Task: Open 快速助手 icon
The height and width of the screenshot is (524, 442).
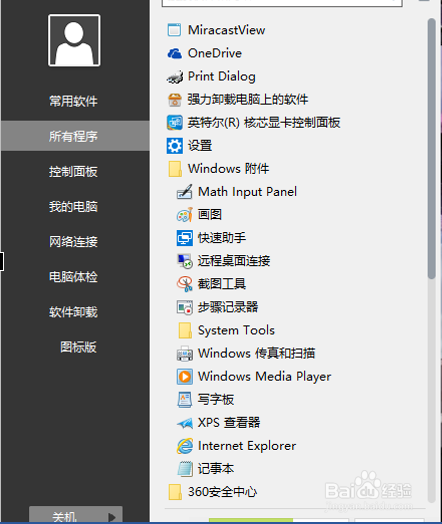Action: pos(184,238)
